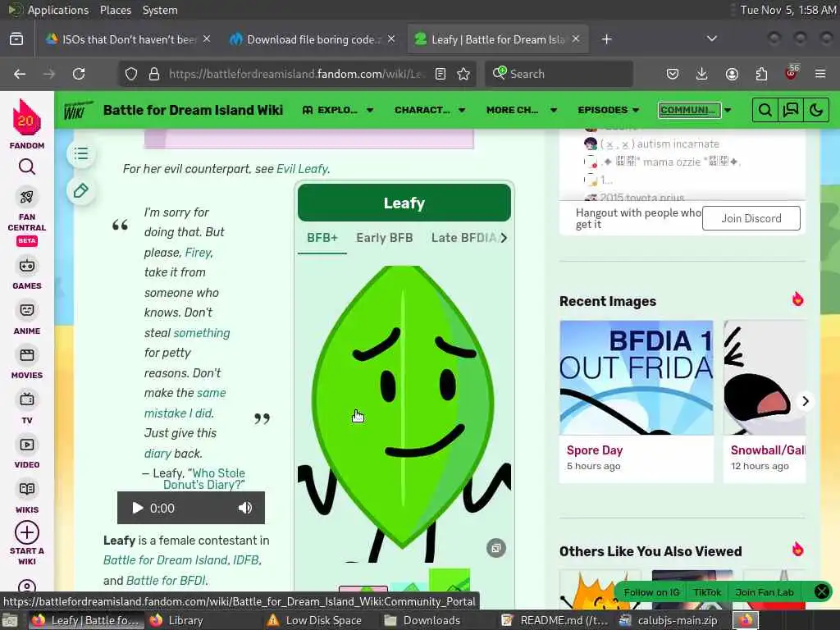840x630 pixels.
Task: Bookmark this page with the star icon
Action: (x=463, y=74)
